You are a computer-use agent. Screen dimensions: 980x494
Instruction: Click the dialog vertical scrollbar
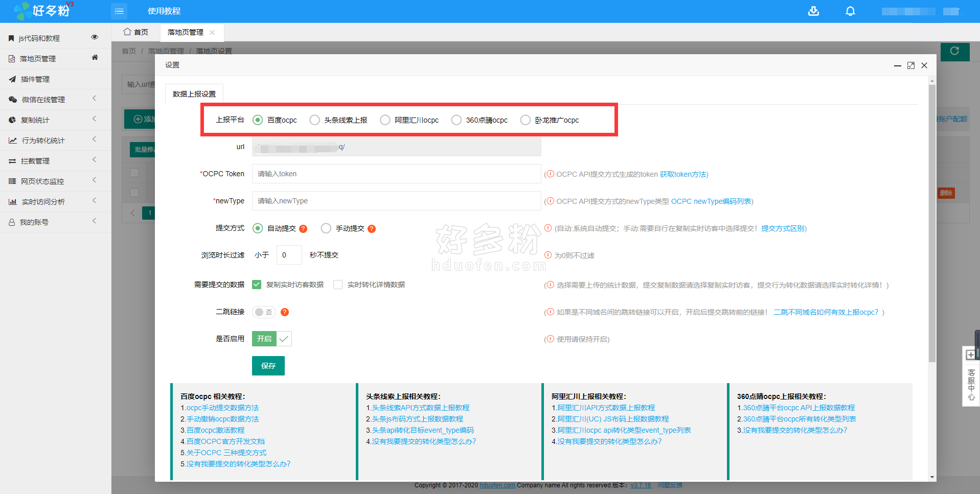pyautogui.click(x=932, y=223)
